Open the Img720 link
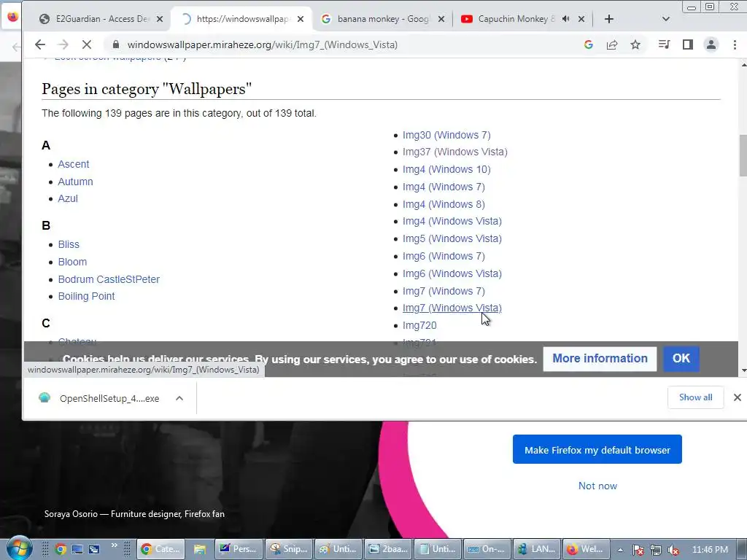The image size is (747, 560). (419, 325)
